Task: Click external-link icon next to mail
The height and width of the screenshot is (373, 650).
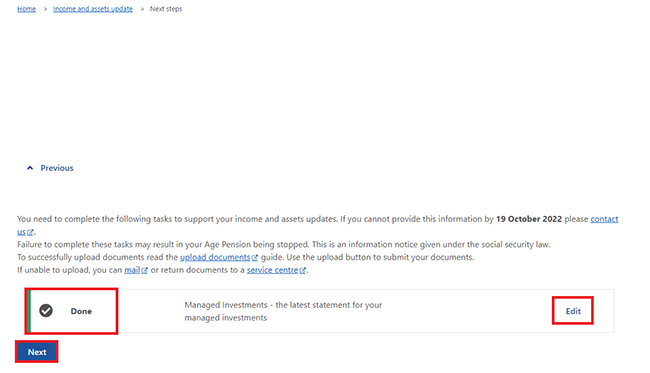Action: pyautogui.click(x=144, y=271)
